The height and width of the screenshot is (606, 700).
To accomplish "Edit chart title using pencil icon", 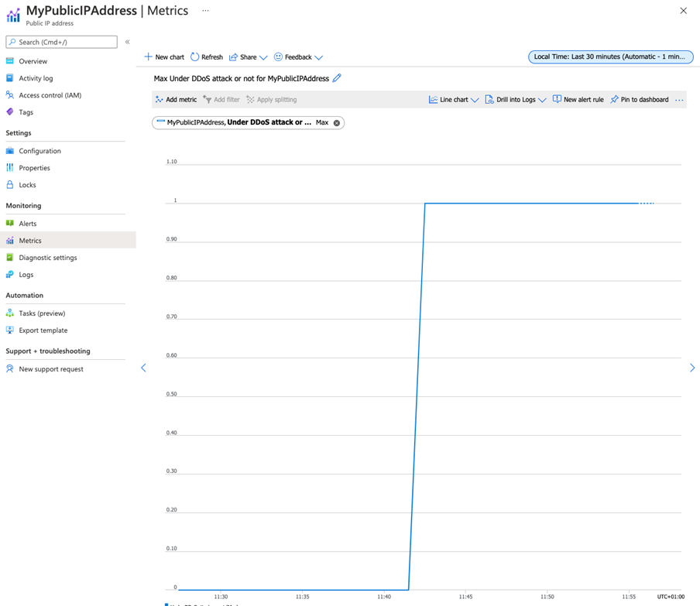I will click(336, 78).
